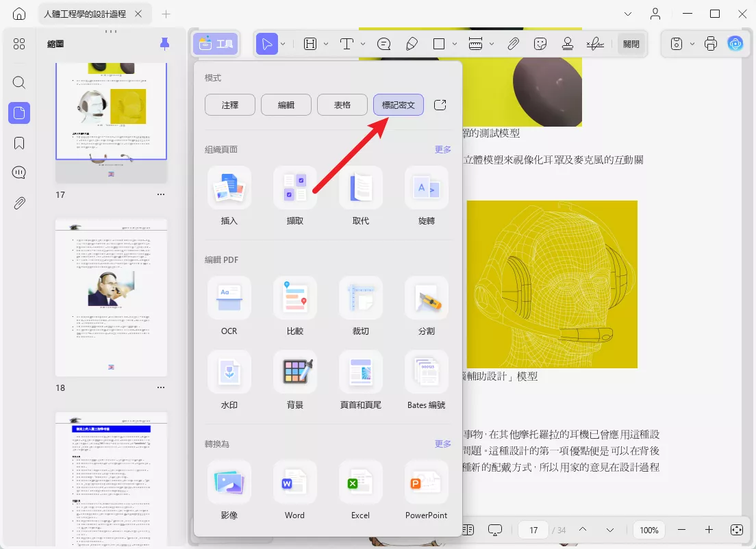Toggle the pin on thumbnail panel
This screenshot has width=756, height=549.
(x=164, y=44)
